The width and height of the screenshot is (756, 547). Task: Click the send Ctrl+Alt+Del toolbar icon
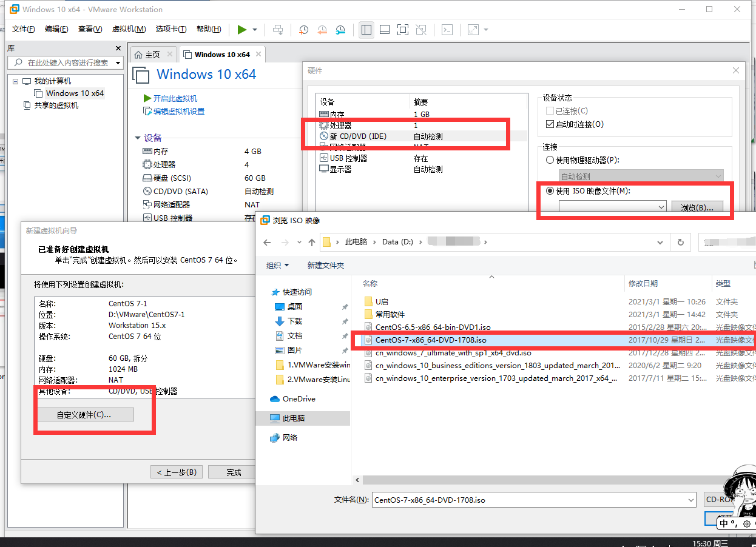277,29
